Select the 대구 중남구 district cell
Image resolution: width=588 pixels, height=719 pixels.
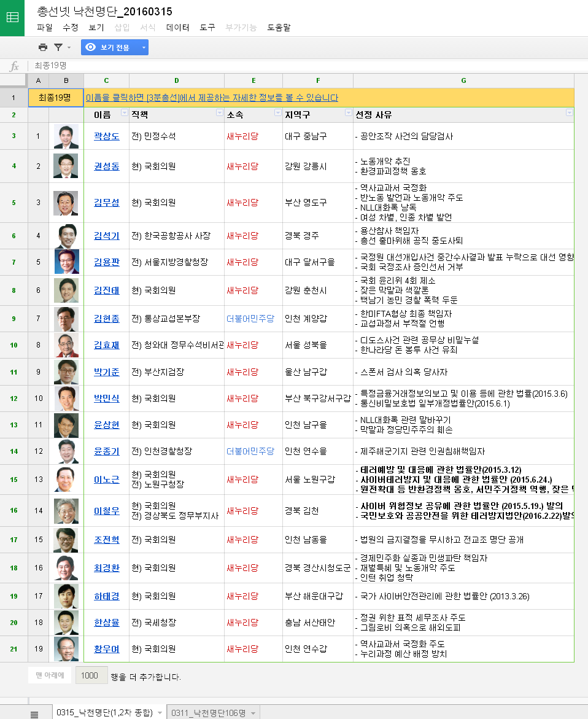click(x=318, y=136)
